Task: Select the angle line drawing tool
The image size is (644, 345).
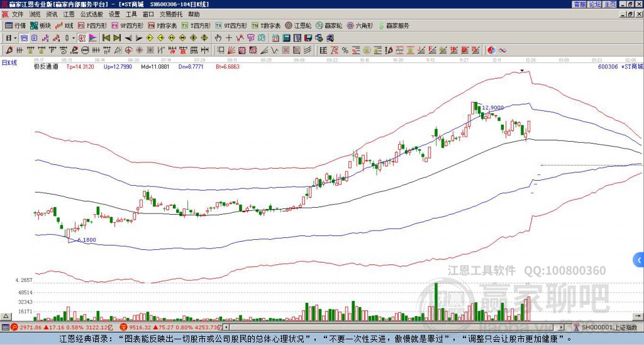Action: pos(264,50)
